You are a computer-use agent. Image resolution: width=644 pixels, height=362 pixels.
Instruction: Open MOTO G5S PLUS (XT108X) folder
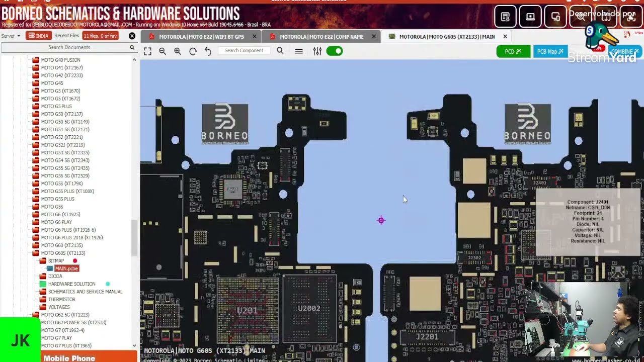point(67,192)
